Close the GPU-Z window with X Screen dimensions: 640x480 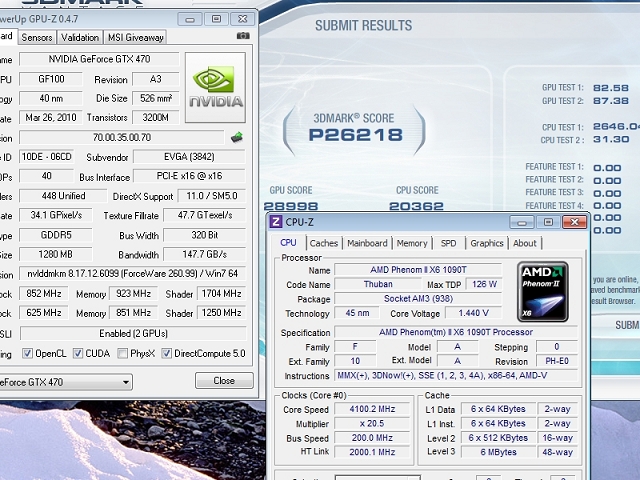[242, 19]
